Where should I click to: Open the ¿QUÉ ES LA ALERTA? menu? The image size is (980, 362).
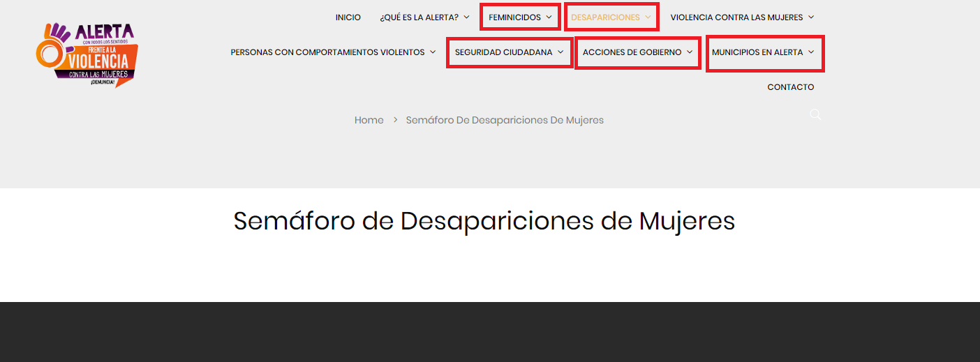420,17
